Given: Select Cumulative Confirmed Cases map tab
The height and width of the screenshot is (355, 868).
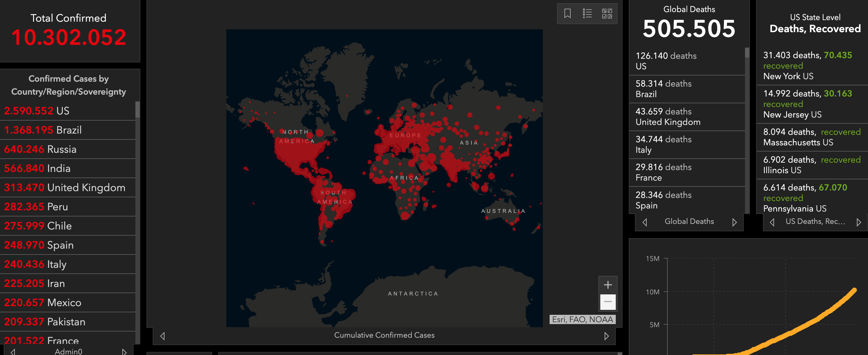Looking at the screenshot, I should tap(384, 335).
